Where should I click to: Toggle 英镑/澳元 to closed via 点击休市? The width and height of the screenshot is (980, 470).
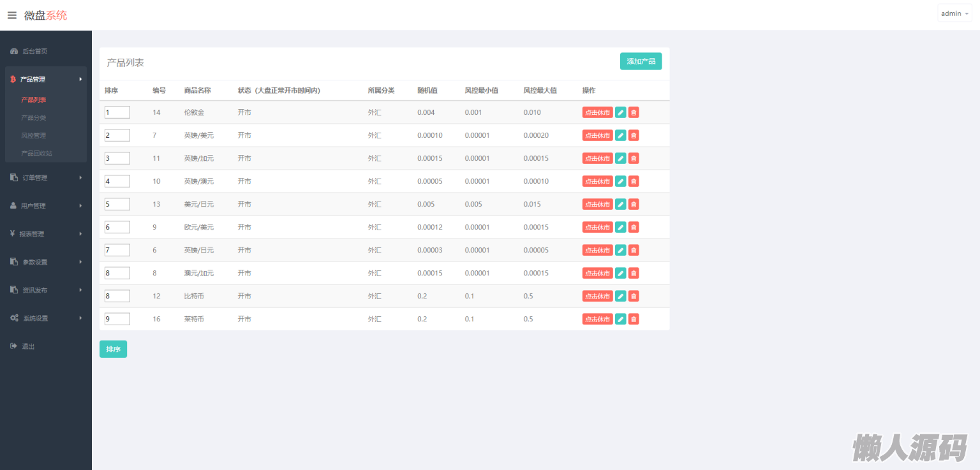597,181
